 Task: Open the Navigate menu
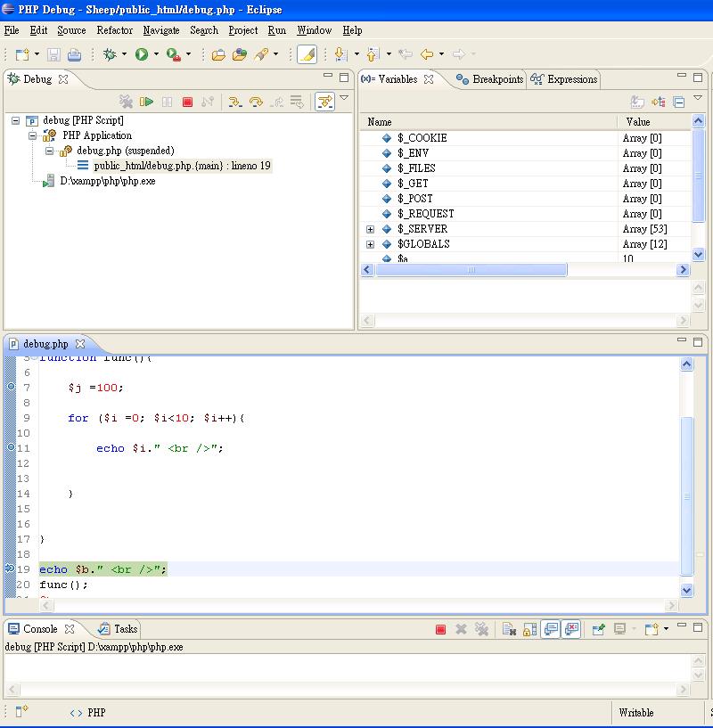pyautogui.click(x=161, y=30)
